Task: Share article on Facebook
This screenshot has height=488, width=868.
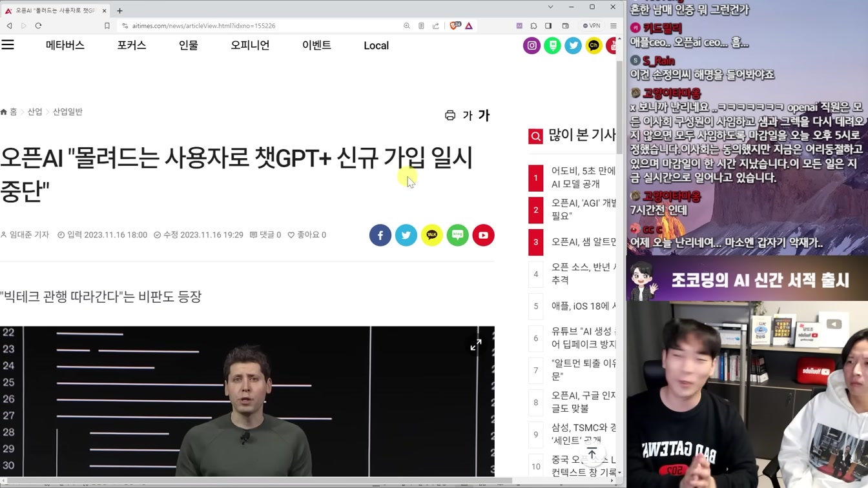Action: [380, 236]
